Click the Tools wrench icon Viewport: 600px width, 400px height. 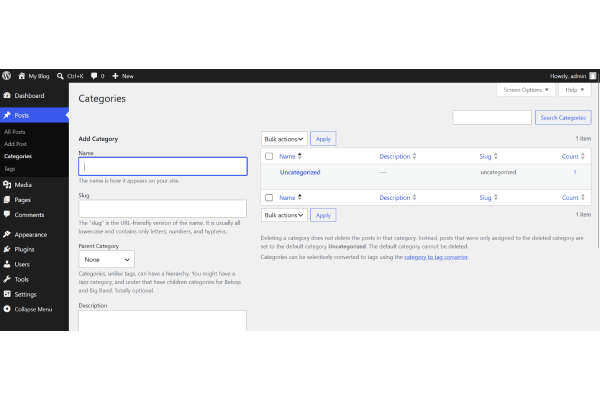coord(7,279)
